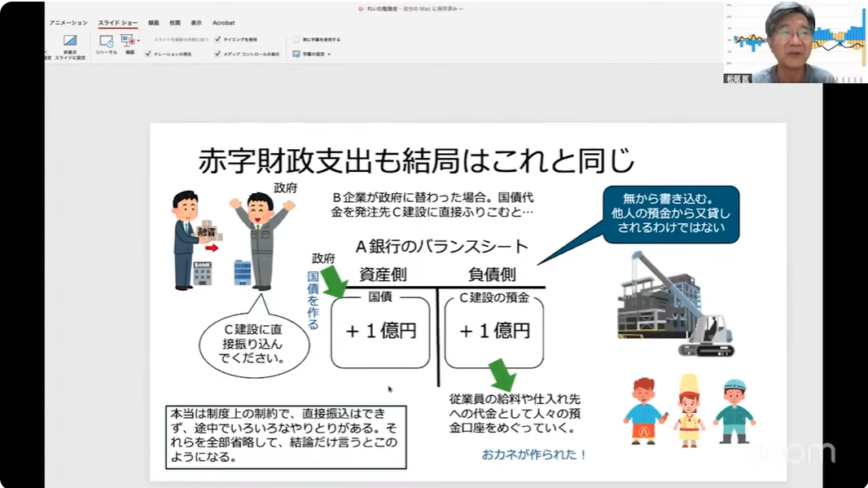Click the Record slideshow icon with red dot
This screenshot has width=868, height=488.
click(x=128, y=40)
